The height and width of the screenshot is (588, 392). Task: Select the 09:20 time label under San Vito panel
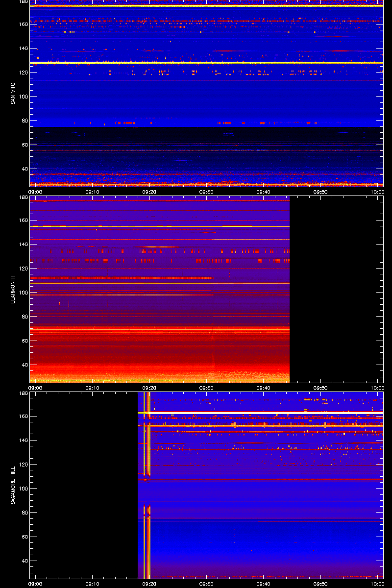pyautogui.click(x=149, y=192)
